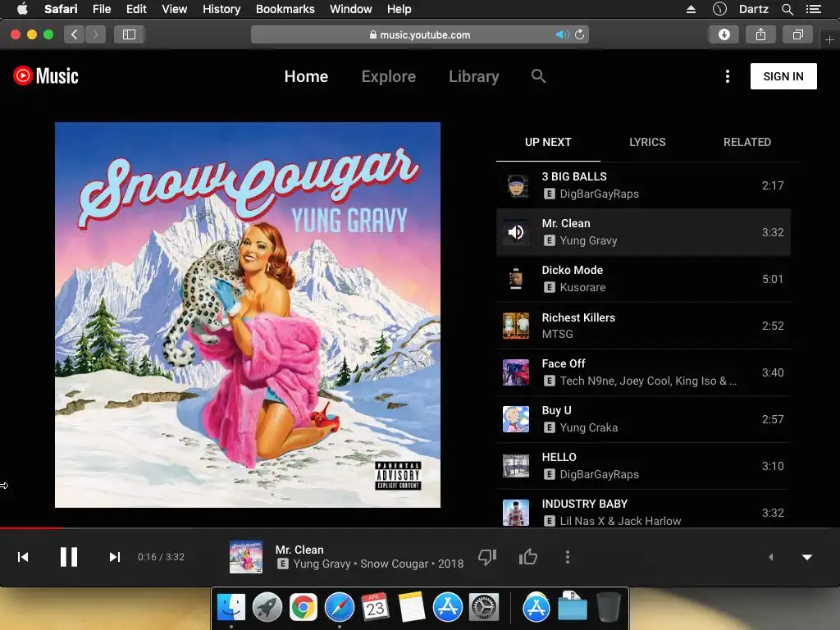Collapse the player page with down arrow

tap(807, 557)
